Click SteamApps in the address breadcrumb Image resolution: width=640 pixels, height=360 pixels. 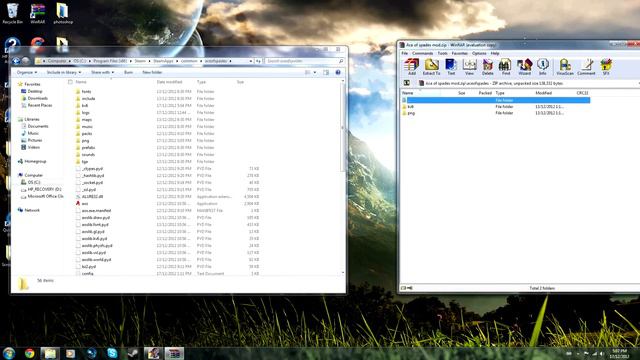coord(163,61)
